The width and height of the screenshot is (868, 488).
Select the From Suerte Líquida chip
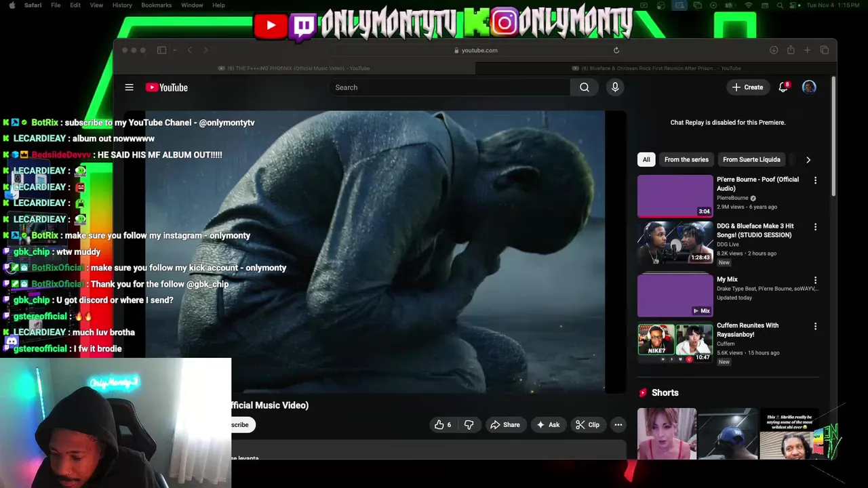pos(751,159)
